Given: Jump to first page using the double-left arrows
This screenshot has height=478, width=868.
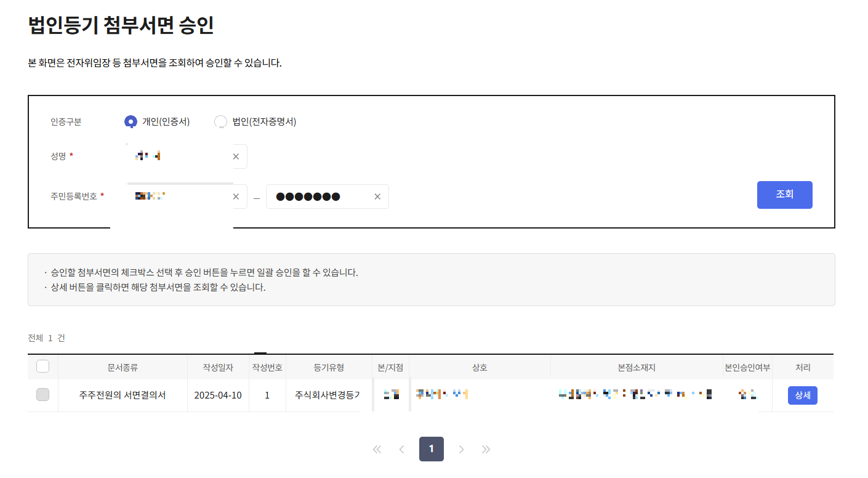Looking at the screenshot, I should 377,449.
